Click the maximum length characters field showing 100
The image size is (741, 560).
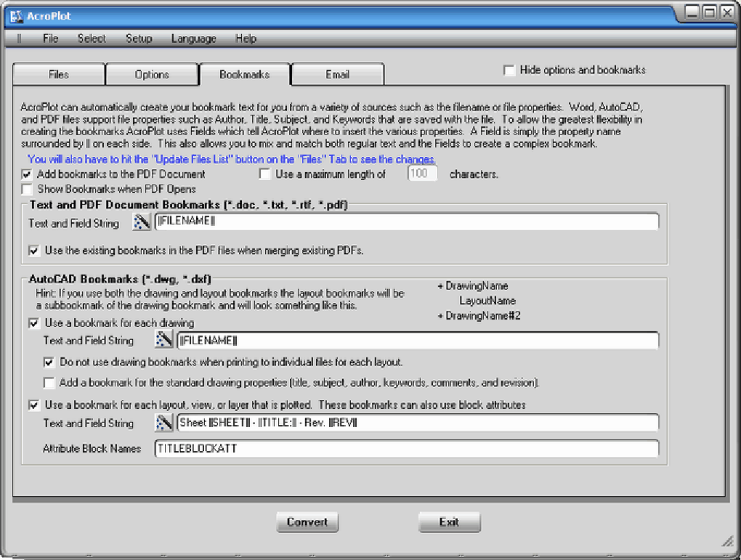click(x=422, y=174)
